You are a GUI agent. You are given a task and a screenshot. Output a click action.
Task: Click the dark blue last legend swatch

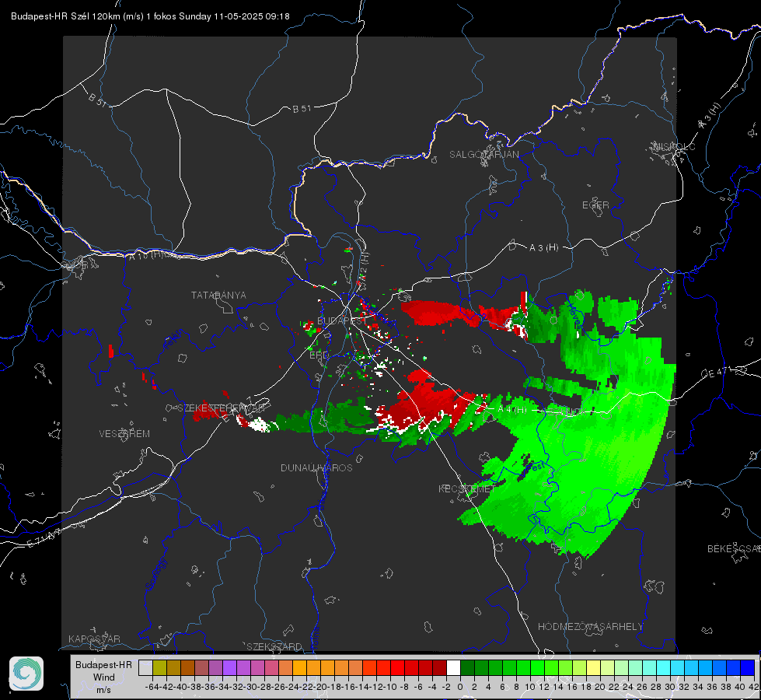[748, 667]
